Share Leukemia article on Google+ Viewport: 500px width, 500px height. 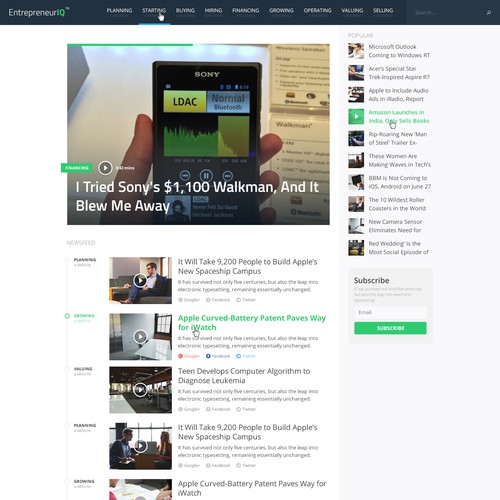(x=189, y=409)
